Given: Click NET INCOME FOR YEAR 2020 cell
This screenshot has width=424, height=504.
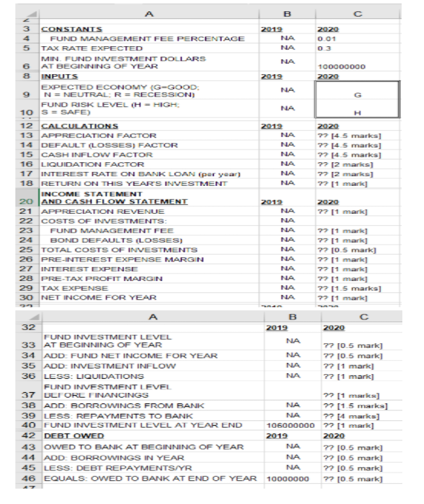Looking at the screenshot, I should pos(358,297).
